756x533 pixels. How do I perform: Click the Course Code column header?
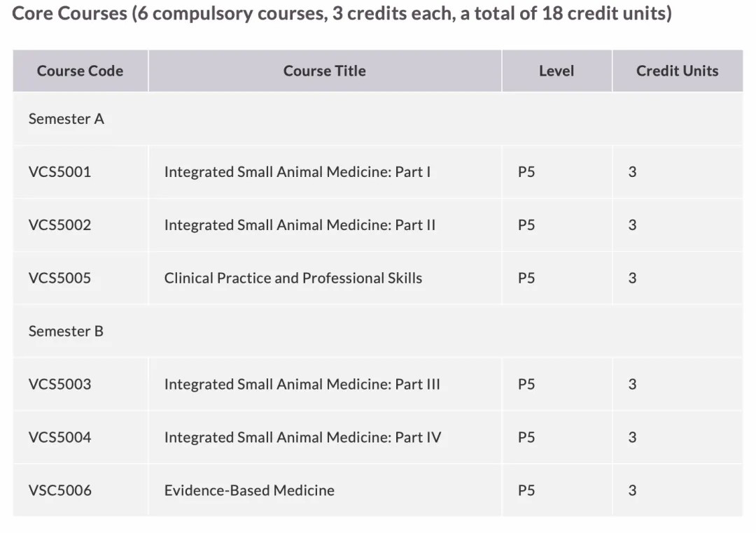80,71
